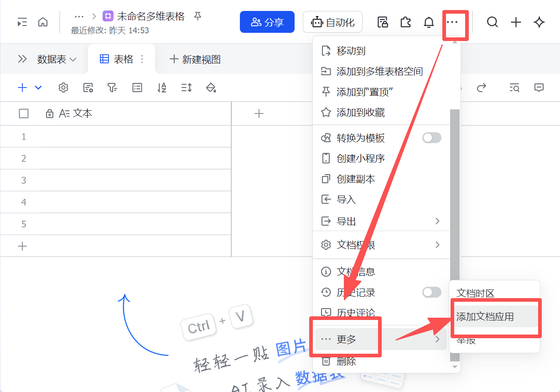Open notifications bell
The image size is (560, 392).
pyautogui.click(x=429, y=22)
